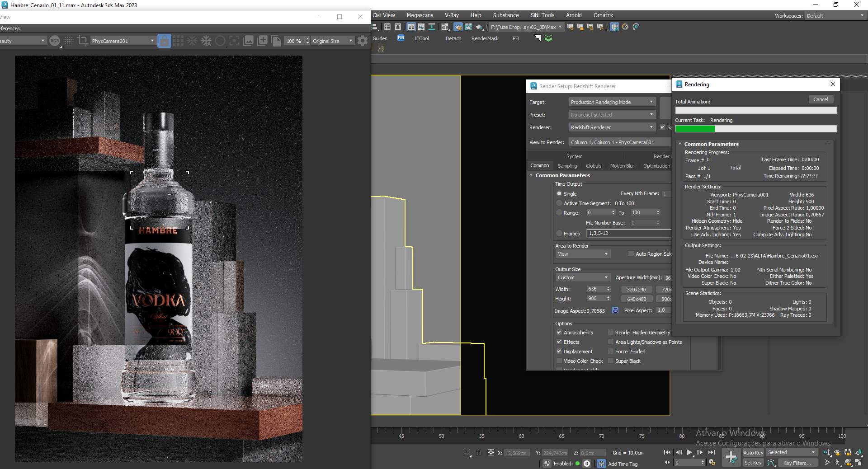
Task: Switch to the Sampling tab
Action: pyautogui.click(x=567, y=166)
